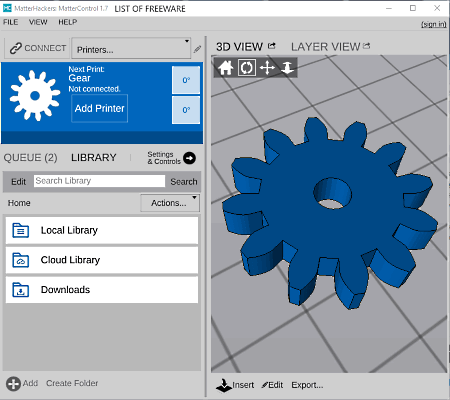
Task: Click the Add label next to plus
Action: pyautogui.click(x=30, y=383)
